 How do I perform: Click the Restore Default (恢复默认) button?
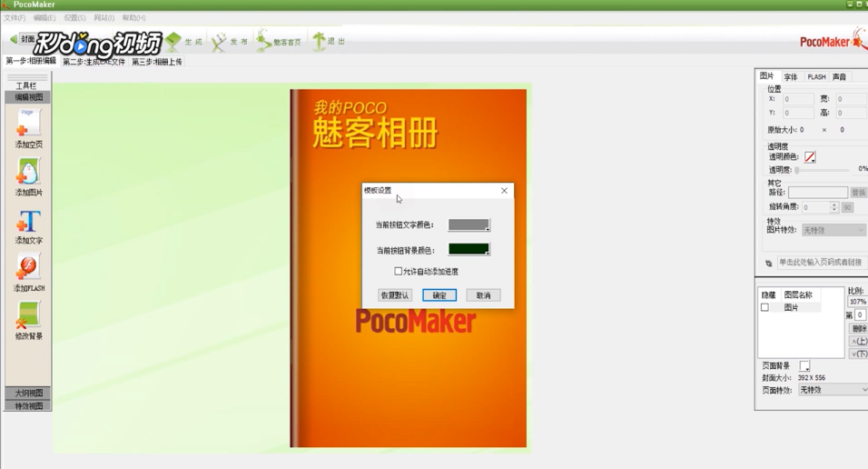(395, 295)
